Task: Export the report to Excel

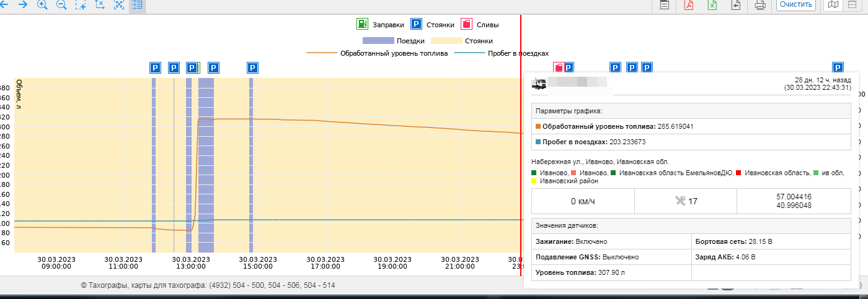Action: [x=713, y=5]
